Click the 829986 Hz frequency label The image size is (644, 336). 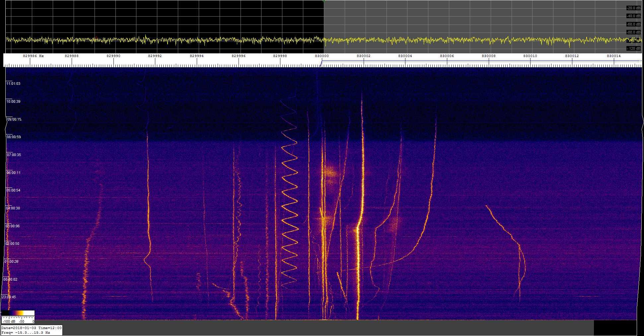[33, 56]
